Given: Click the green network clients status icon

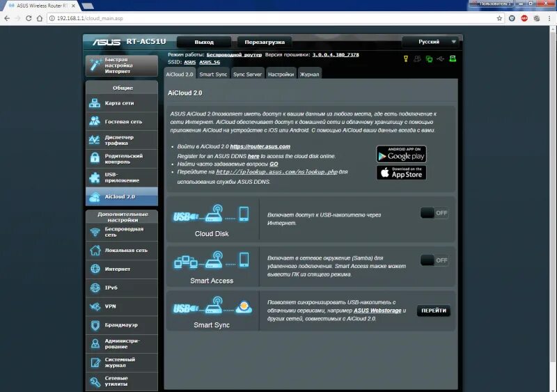Looking at the screenshot, I should 429,59.
